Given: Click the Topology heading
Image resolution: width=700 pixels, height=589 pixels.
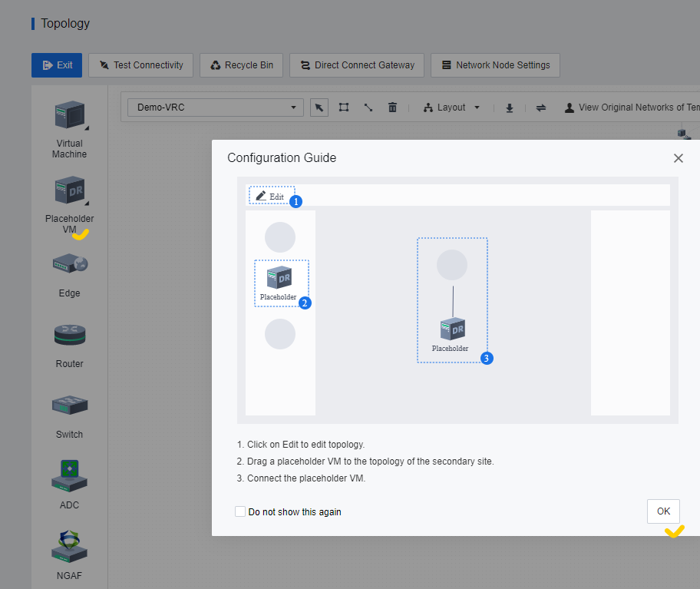Looking at the screenshot, I should pos(65,24).
